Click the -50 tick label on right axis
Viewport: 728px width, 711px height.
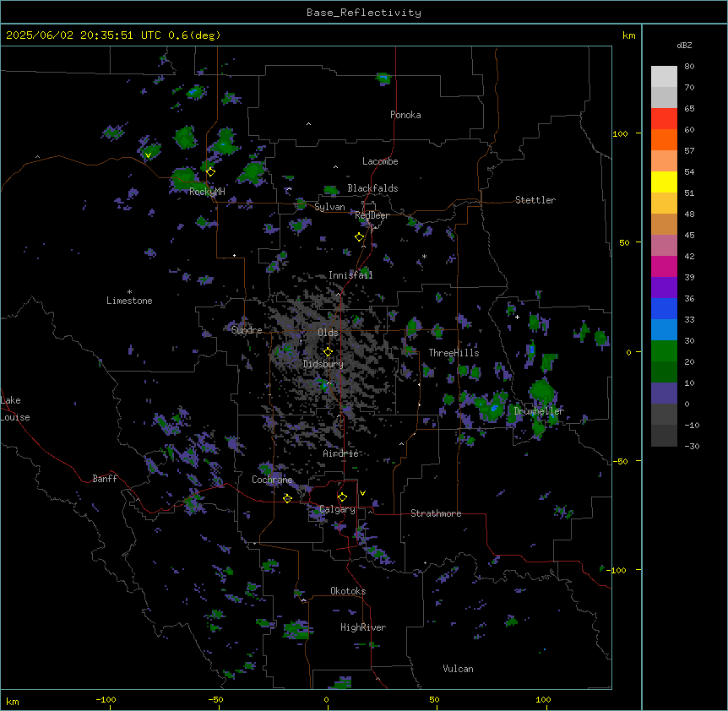(x=620, y=461)
